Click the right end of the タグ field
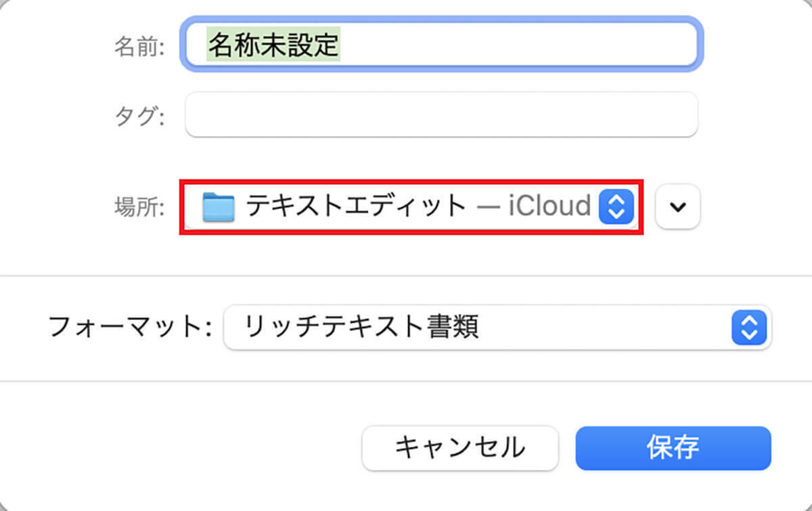Viewport: 812px width, 511px height. (670, 114)
